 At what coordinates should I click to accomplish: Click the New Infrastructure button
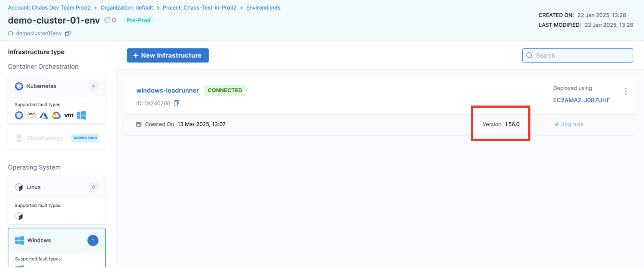coord(167,55)
